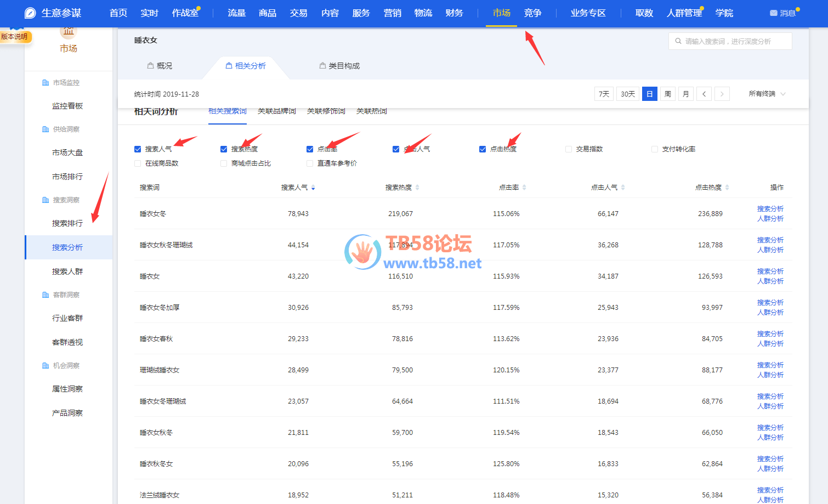Click the 消息 envelope icon
This screenshot has height=504, width=828.
(x=773, y=13)
